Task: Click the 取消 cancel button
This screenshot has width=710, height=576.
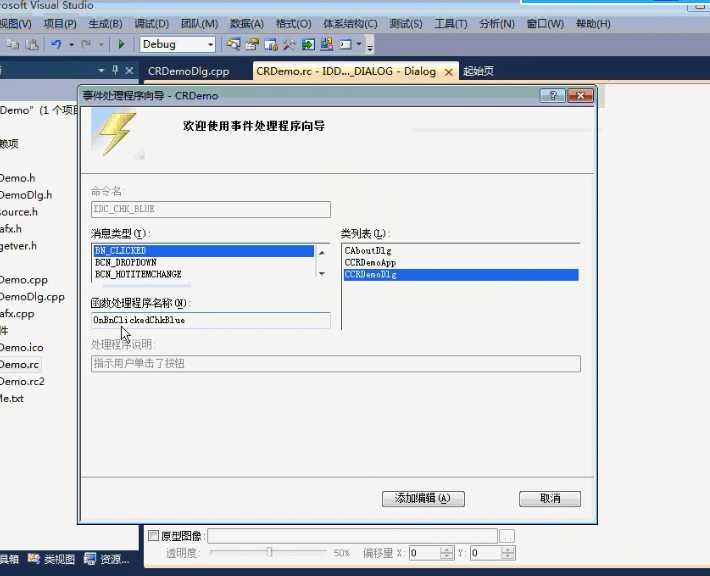Action: (550, 499)
